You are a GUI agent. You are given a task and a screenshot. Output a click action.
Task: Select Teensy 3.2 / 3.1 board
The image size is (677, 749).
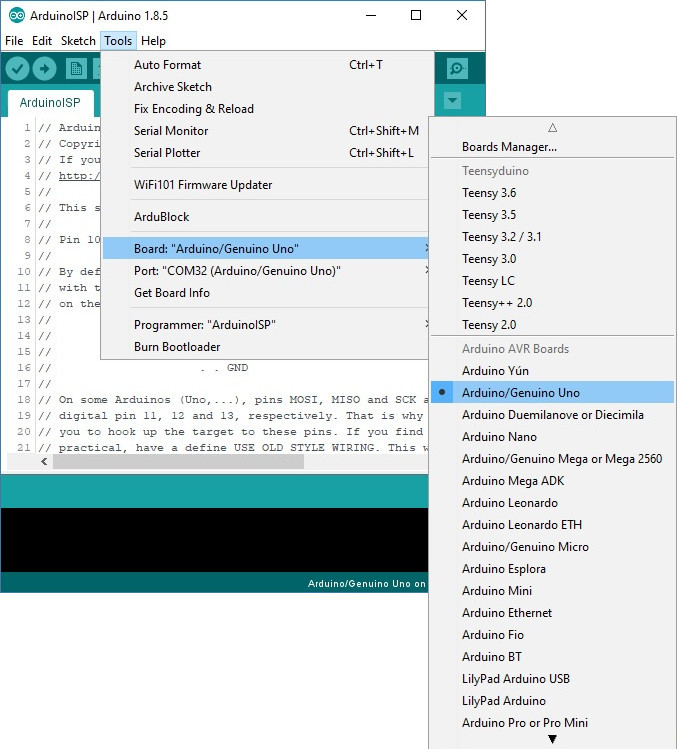point(552,237)
